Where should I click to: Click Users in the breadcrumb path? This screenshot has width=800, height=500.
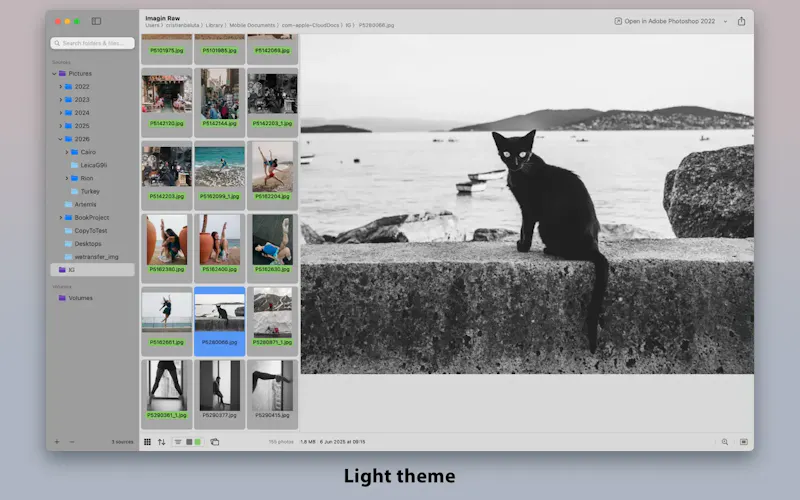click(x=153, y=25)
